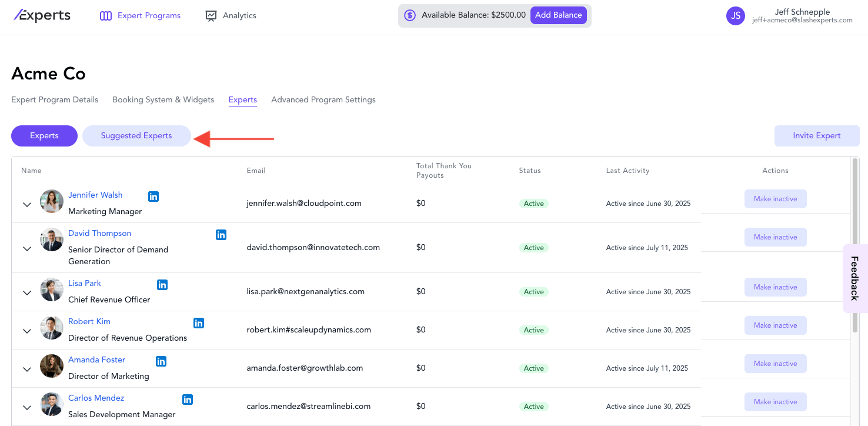The width and height of the screenshot is (868, 426).
Task: Expand David Thompson's row chevron
Action: (26, 248)
